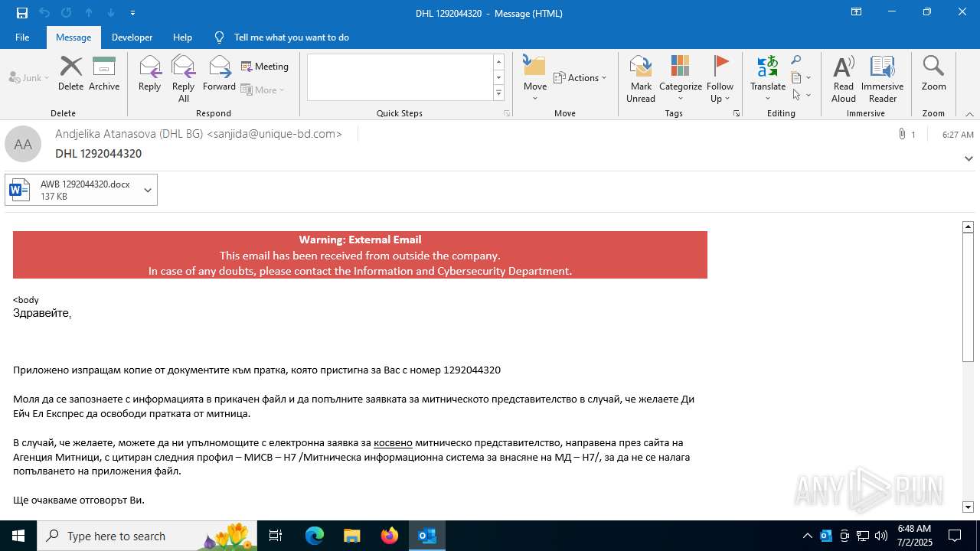Open Related items dropdown in Editing group

pyautogui.click(x=801, y=77)
